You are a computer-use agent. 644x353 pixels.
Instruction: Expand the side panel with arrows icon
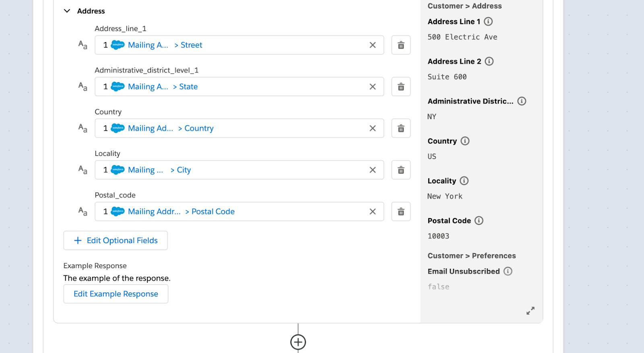click(530, 311)
